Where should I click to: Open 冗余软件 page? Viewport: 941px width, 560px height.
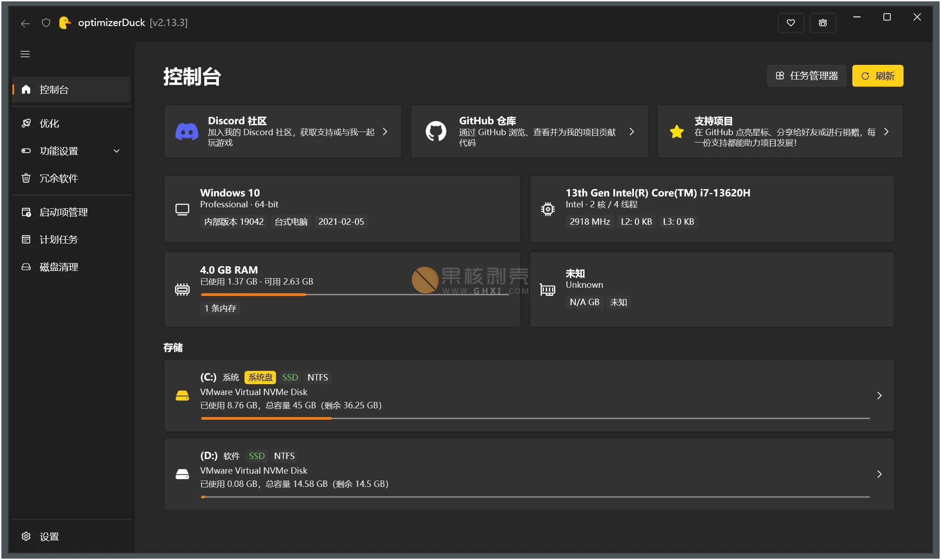point(71,178)
